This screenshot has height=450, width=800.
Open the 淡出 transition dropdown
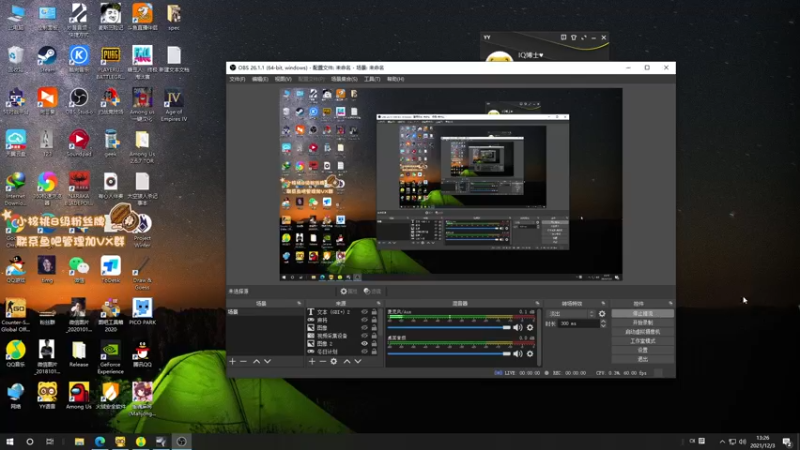click(570, 314)
